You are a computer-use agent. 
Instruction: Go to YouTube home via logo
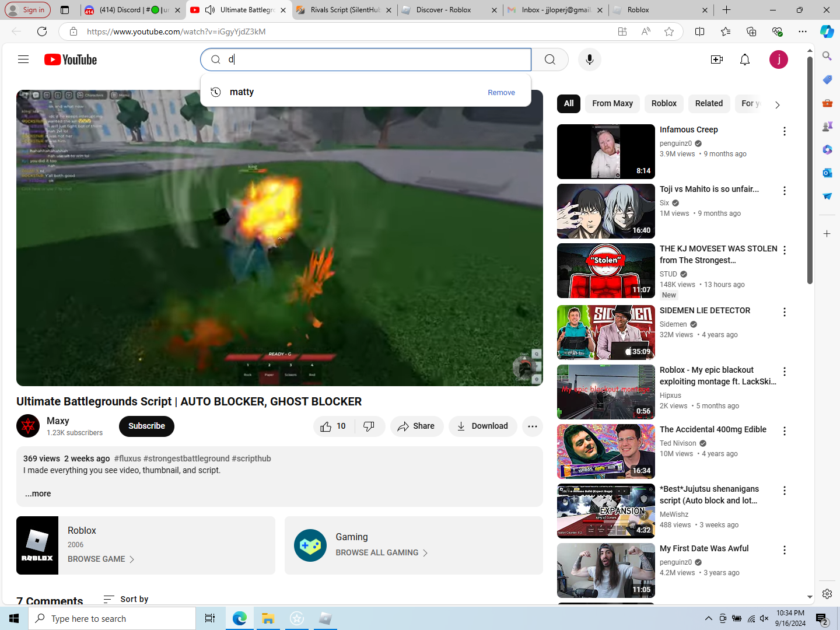tap(71, 60)
